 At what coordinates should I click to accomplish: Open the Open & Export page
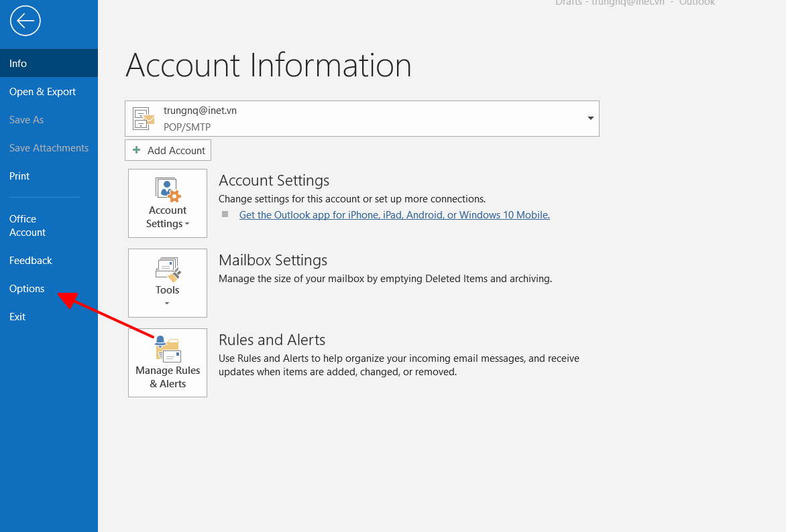coord(49,92)
